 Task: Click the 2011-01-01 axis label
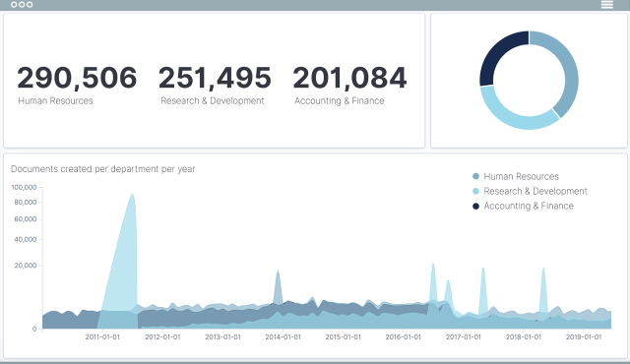coord(102,337)
